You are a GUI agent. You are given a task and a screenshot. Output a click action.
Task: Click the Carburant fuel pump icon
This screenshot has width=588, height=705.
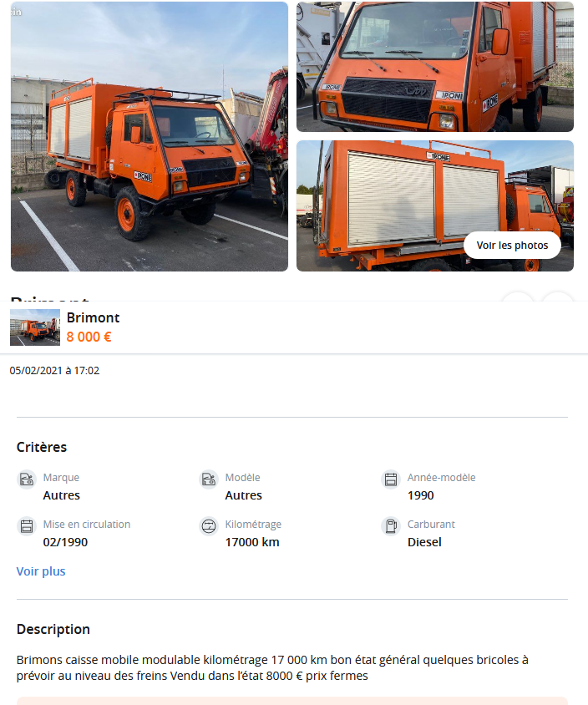391,526
